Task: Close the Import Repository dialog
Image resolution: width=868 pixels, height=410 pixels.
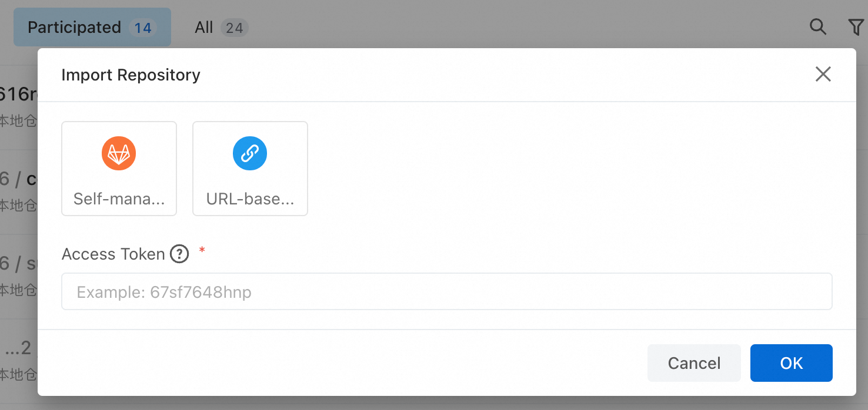Action: (x=823, y=74)
